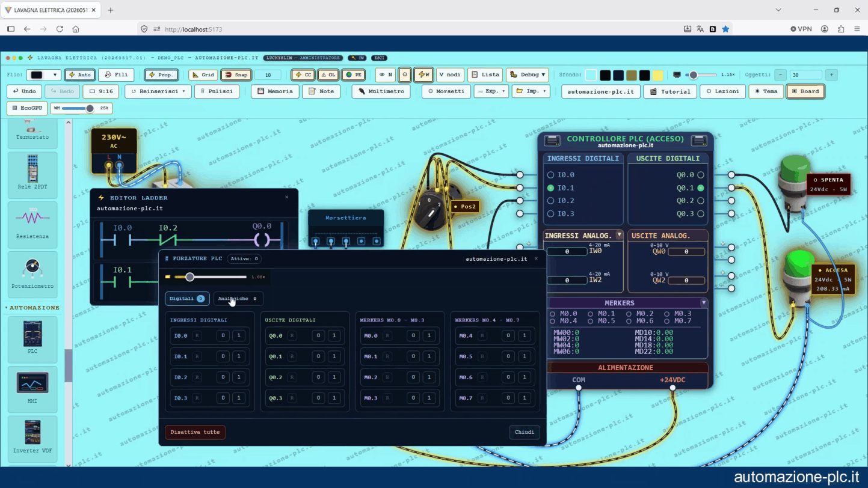Open the Exp. export dropdown
The image size is (868, 488).
tap(491, 91)
